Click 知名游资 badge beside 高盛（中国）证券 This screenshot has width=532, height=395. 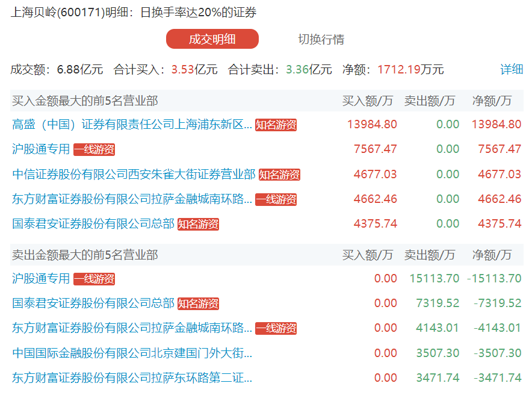click(276, 125)
